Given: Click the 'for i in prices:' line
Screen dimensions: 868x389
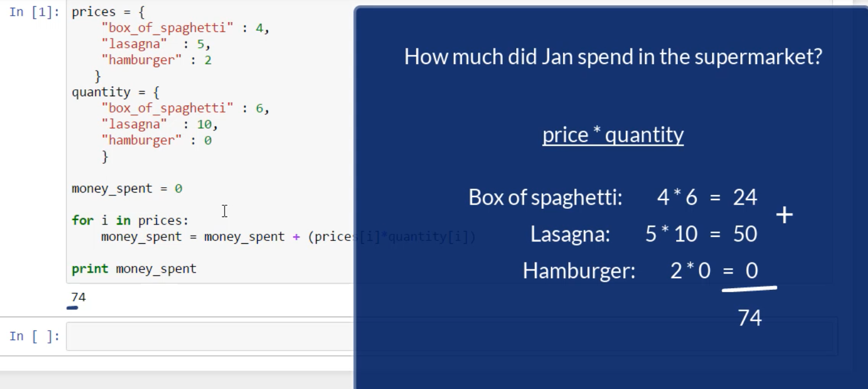Looking at the screenshot, I should click(x=130, y=220).
